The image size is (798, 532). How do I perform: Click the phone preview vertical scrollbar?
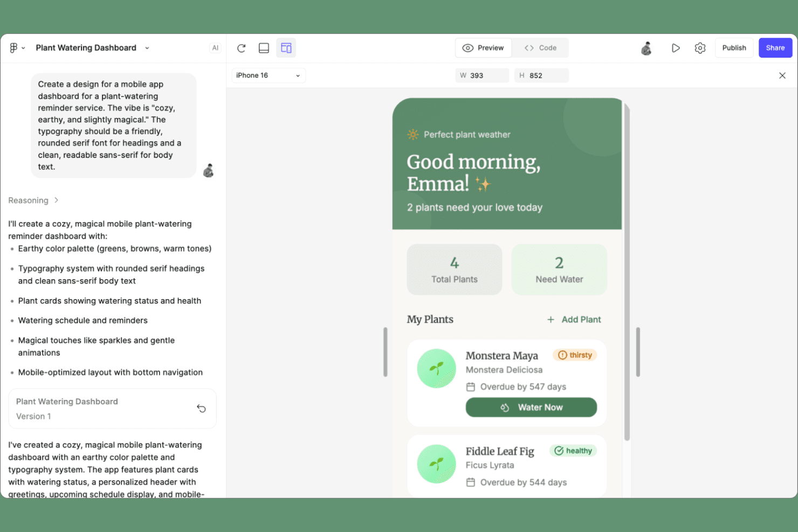627,272
